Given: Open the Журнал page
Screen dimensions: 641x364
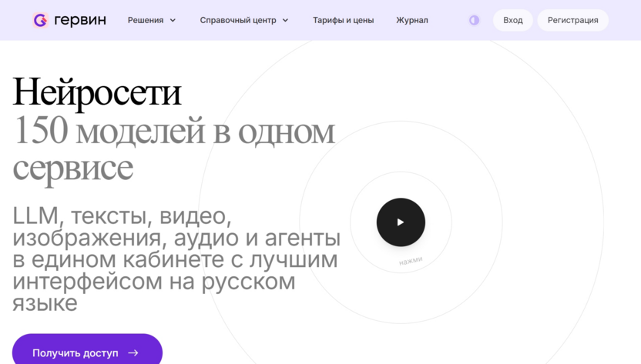Looking at the screenshot, I should click(412, 20).
